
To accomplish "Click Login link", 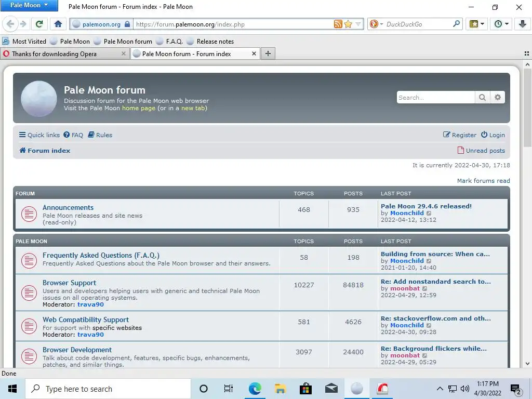I will pyautogui.click(x=493, y=135).
